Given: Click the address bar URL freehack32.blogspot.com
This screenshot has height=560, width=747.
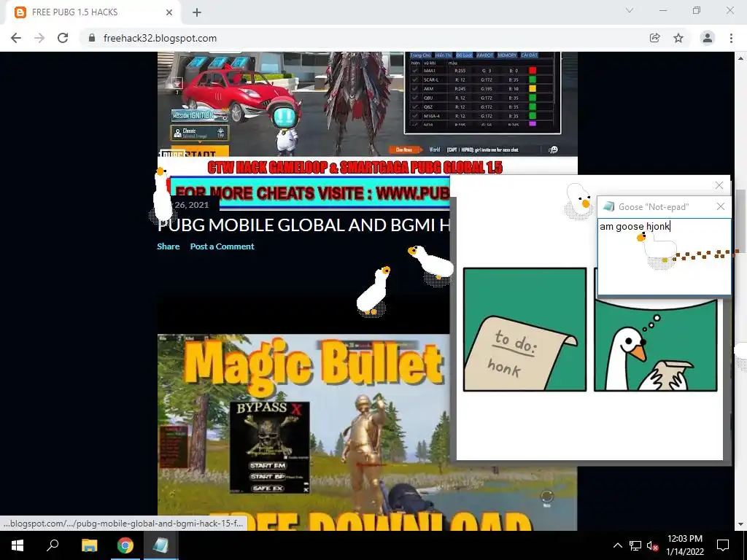Looking at the screenshot, I should [x=160, y=38].
